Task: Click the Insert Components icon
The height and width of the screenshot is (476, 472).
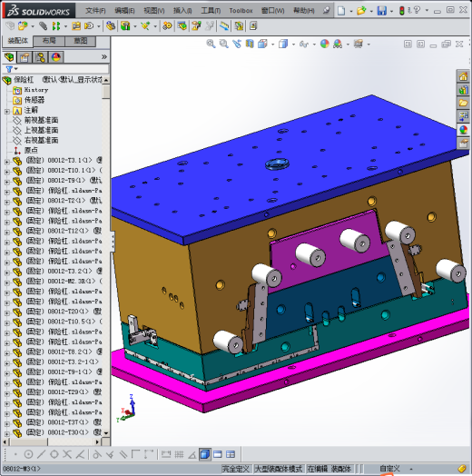Action: tap(23, 26)
